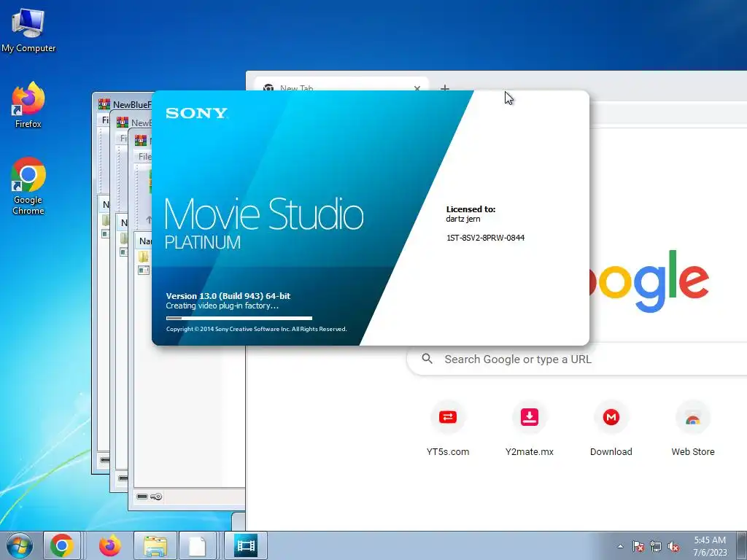Click the magnifier icon in Google search box
Screen dimensions: 747x560
coord(427,359)
